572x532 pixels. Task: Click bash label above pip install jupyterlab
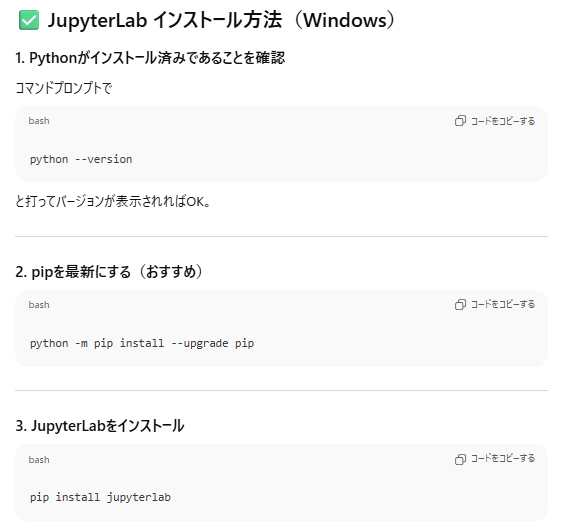(x=39, y=460)
